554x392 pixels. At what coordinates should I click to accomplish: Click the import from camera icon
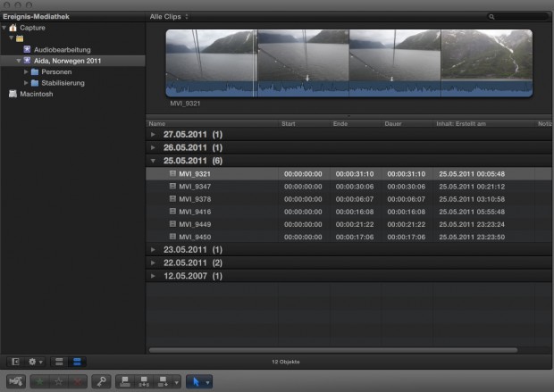(14, 381)
